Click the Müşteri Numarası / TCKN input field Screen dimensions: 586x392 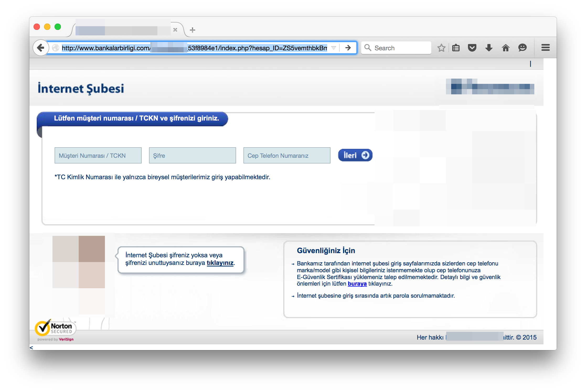coord(98,155)
